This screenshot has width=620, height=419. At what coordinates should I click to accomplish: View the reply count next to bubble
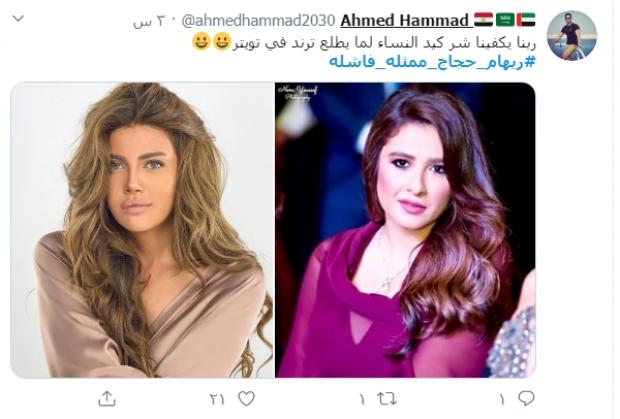tap(502, 400)
